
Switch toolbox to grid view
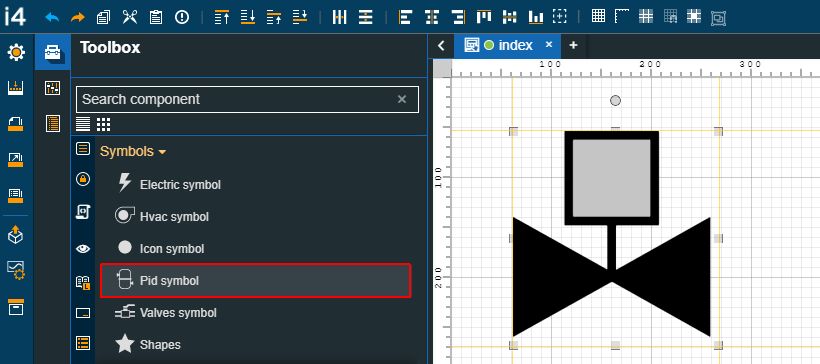pos(104,124)
